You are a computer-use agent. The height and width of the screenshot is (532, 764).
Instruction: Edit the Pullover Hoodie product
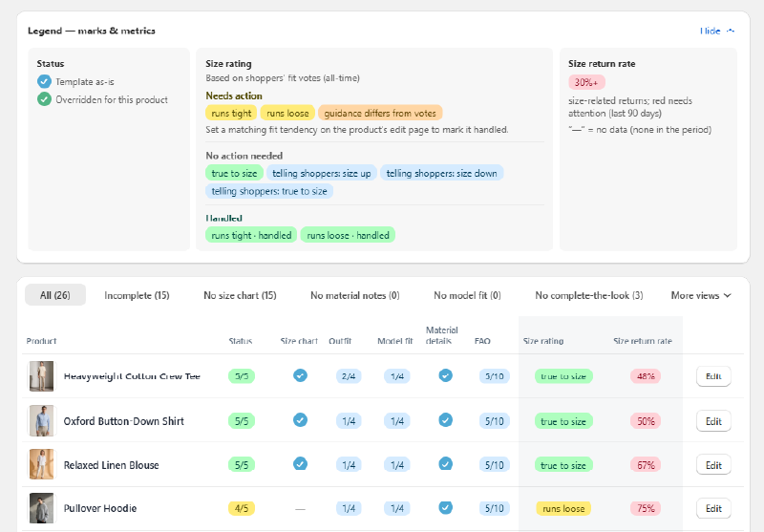point(713,509)
